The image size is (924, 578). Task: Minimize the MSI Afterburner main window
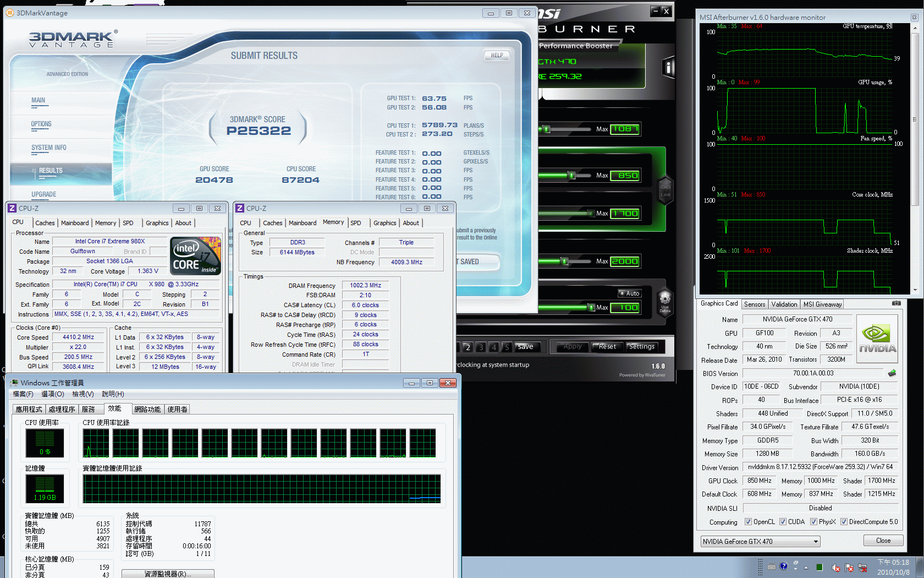coord(654,10)
